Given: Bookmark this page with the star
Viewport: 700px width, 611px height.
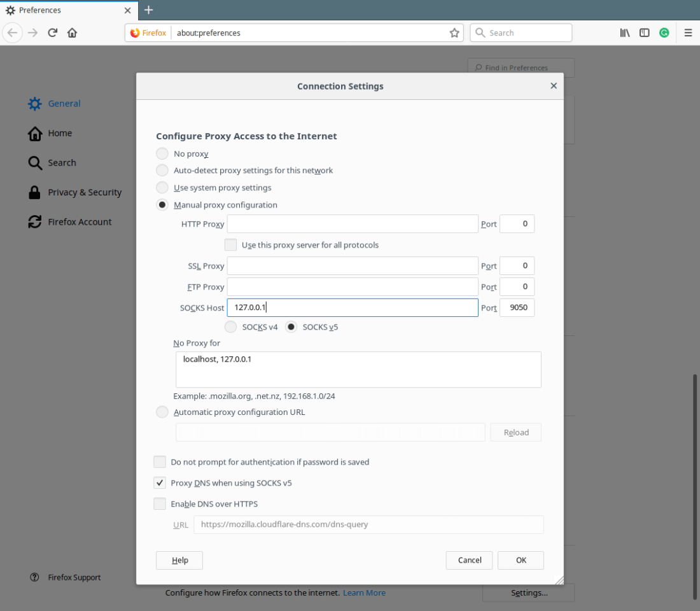Looking at the screenshot, I should click(x=454, y=32).
